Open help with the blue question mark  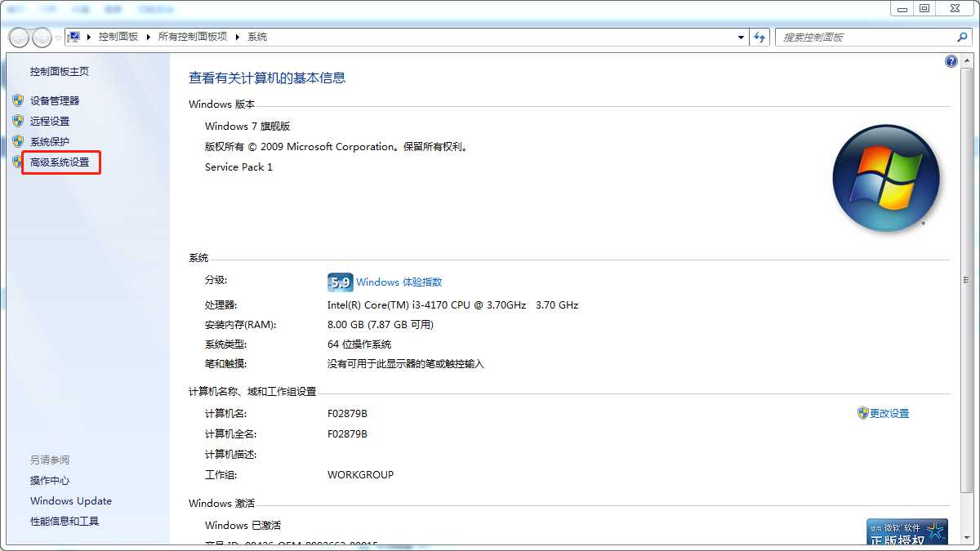pyautogui.click(x=951, y=61)
